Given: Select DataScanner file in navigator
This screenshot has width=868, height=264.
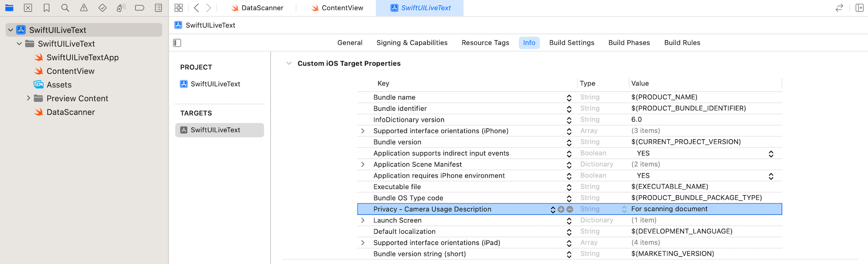Looking at the screenshot, I should pyautogui.click(x=71, y=112).
